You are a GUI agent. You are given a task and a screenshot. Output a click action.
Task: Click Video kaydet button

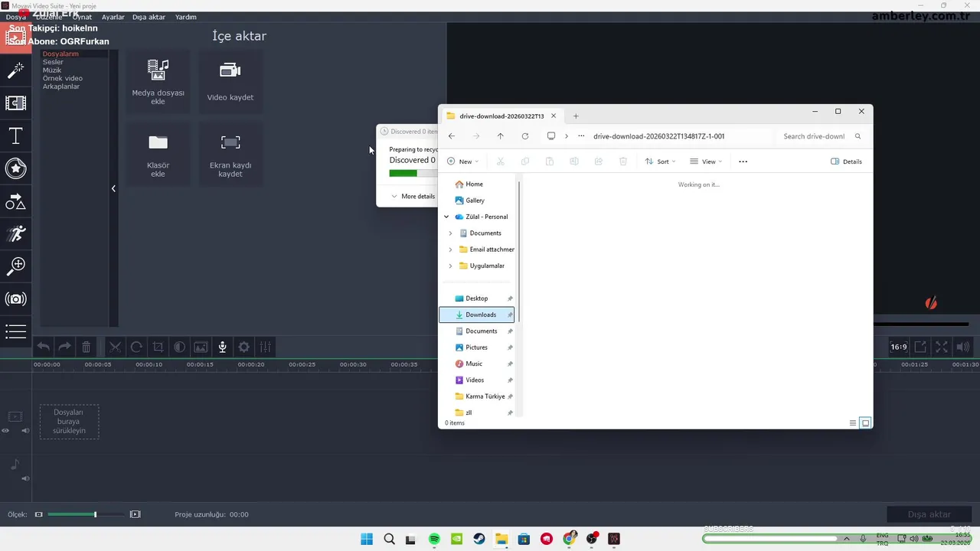[x=230, y=82]
